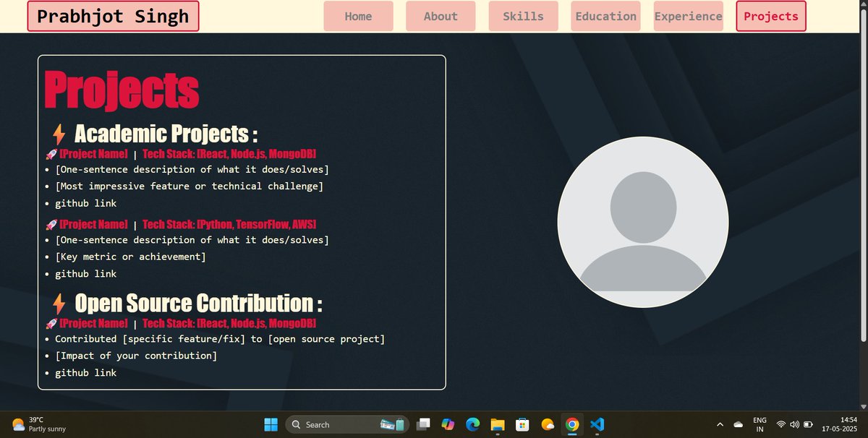Click the large Projects heading
The width and height of the screenshot is (868, 438).
click(x=122, y=90)
